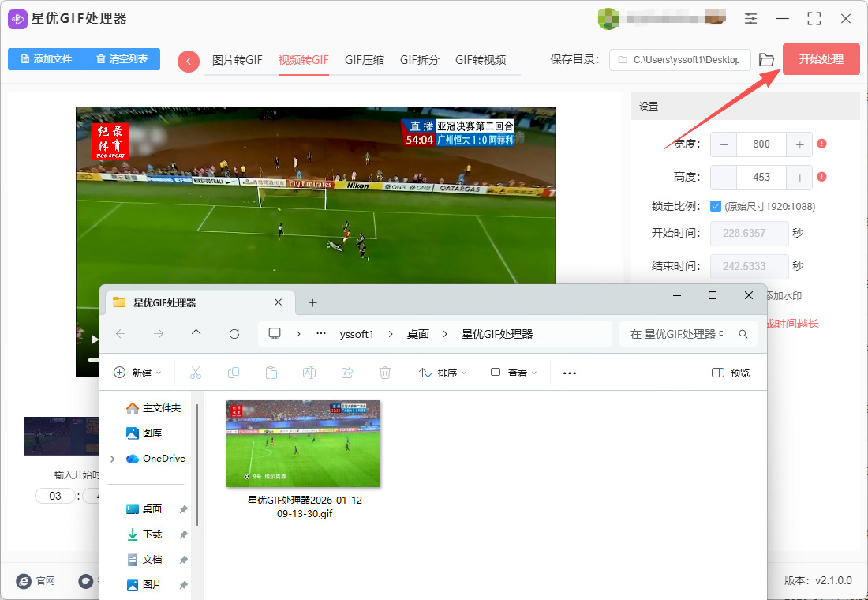Open the 查看 view dropdown
Screen dimensions: 868x600
pyautogui.click(x=514, y=373)
